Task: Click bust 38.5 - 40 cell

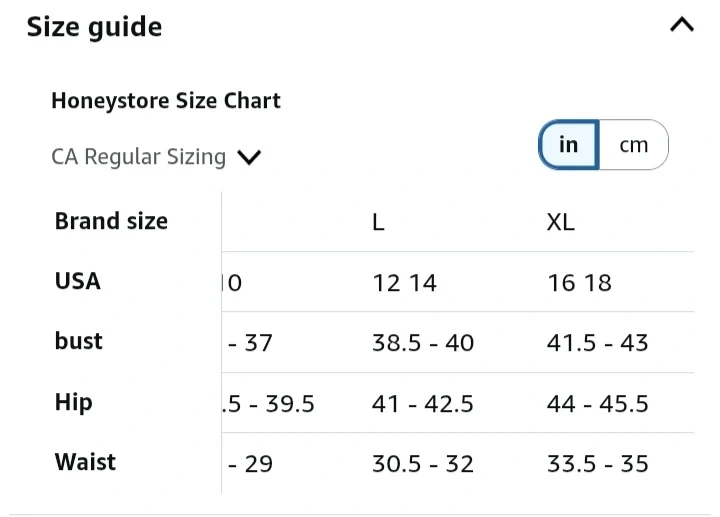Action: (423, 343)
